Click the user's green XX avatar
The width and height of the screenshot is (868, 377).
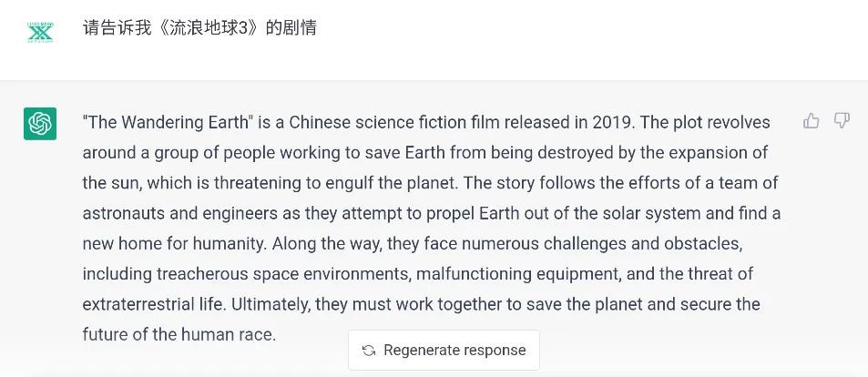[40, 32]
